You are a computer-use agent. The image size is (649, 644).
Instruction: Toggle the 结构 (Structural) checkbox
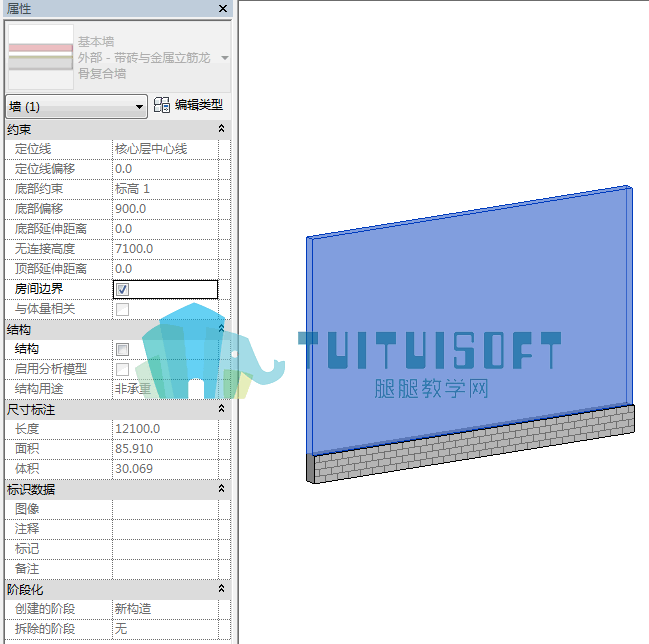click(x=123, y=349)
